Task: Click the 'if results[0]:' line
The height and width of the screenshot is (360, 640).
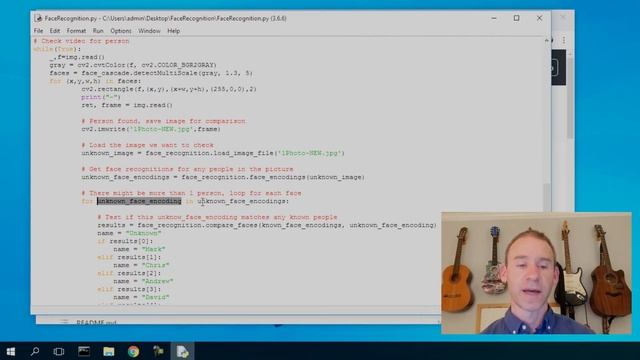Action: pos(125,241)
